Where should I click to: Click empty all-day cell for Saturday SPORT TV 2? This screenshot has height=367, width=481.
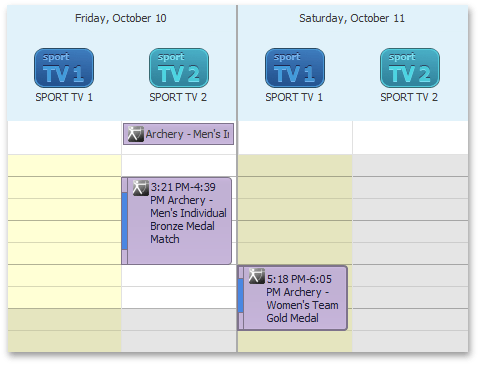410,137
